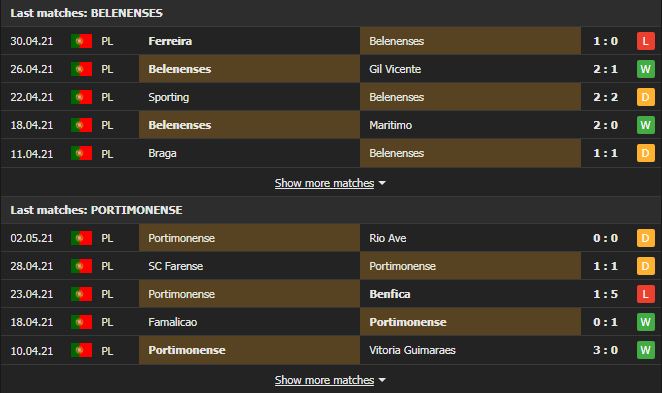
Task: Click SC Farense team name
Action: pyautogui.click(x=176, y=266)
